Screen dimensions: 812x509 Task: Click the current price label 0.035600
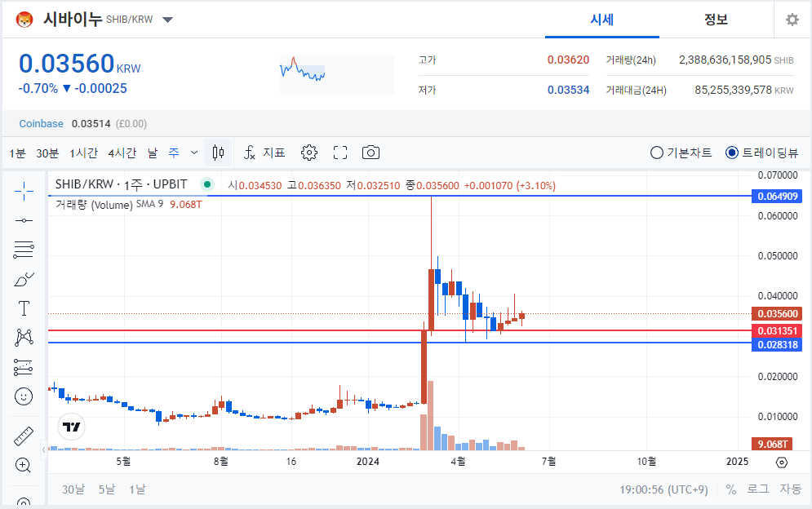[777, 314]
